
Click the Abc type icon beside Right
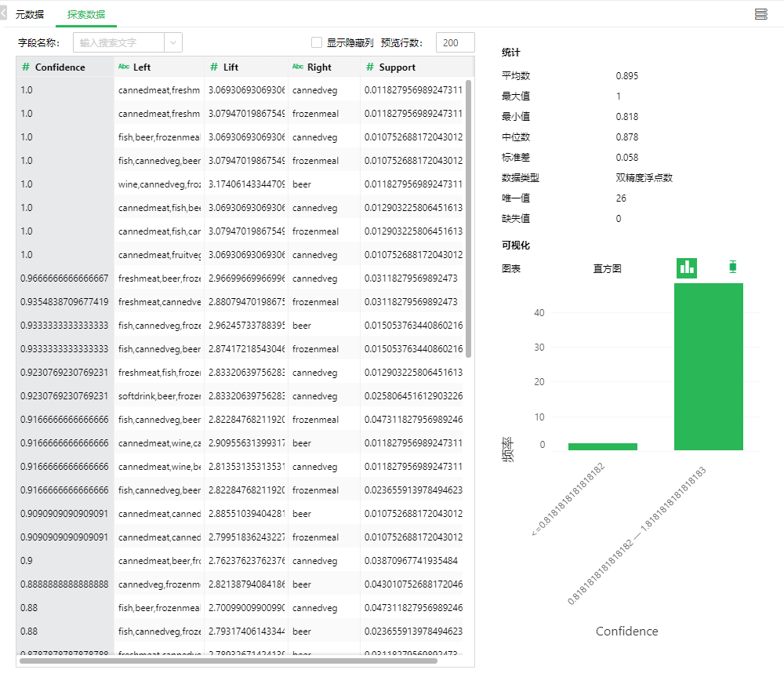click(298, 67)
